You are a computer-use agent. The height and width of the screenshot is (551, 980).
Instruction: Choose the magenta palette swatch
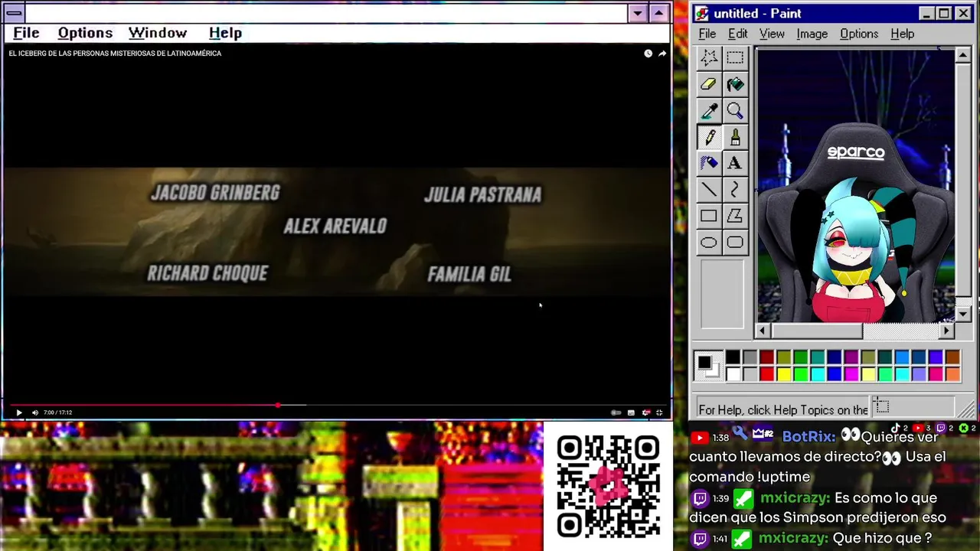coord(851,373)
